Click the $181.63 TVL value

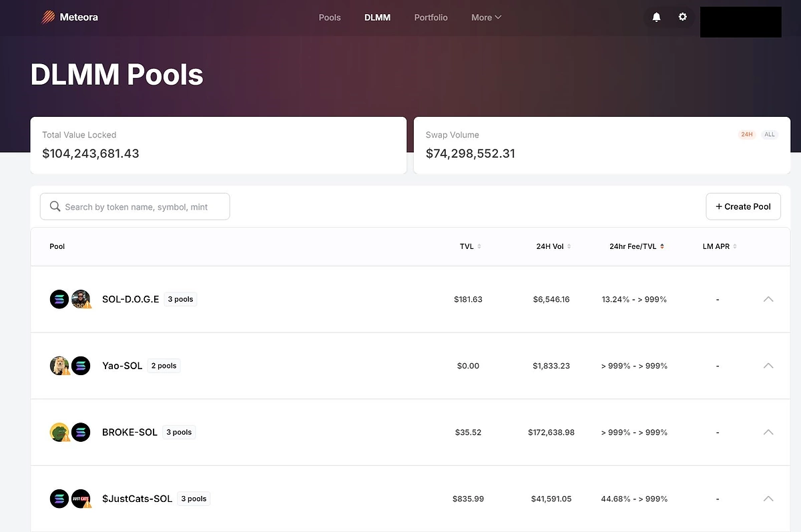468,299
